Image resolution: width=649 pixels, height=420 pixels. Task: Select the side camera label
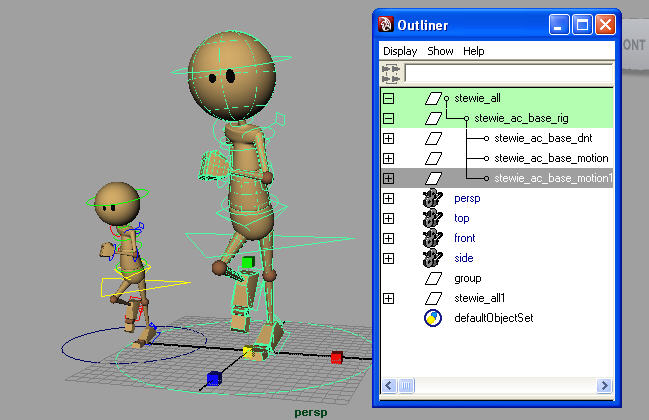464,258
